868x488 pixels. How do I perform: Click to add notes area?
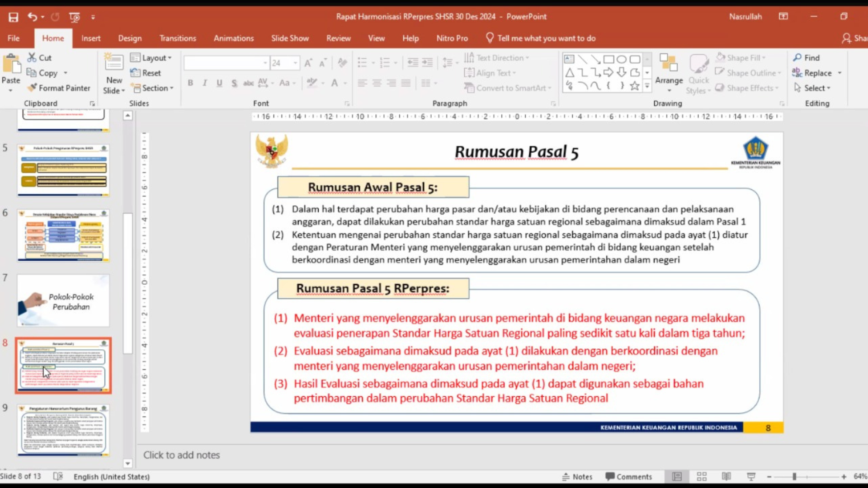tap(182, 455)
